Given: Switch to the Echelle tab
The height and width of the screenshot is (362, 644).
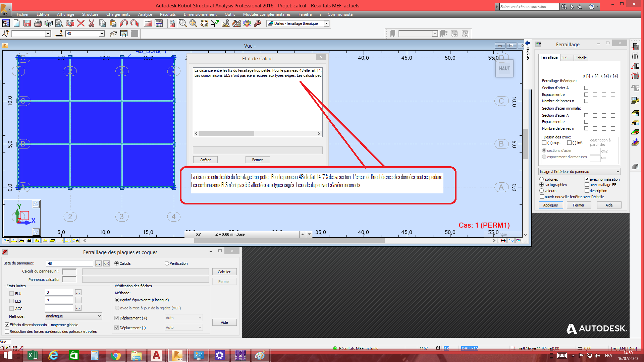Looking at the screenshot, I should (581, 58).
